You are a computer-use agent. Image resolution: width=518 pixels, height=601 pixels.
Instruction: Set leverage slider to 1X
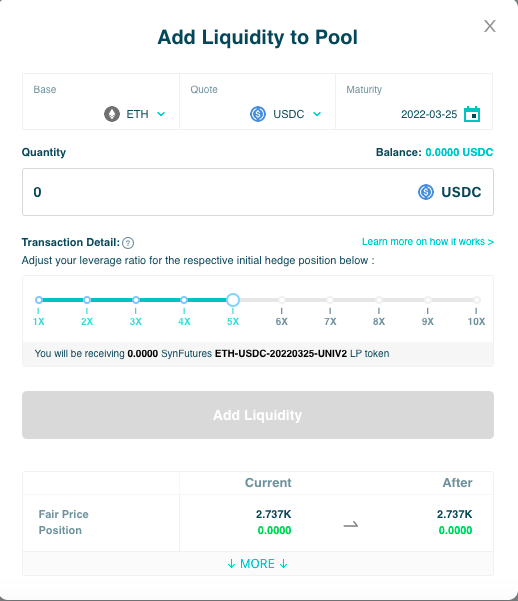[x=38, y=300]
